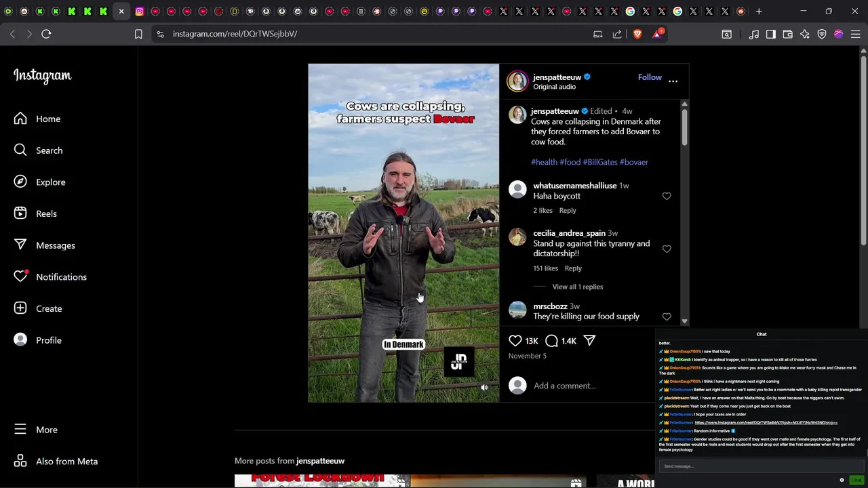The image size is (868, 488).
Task: Open the music note media control icon
Action: [754, 34]
